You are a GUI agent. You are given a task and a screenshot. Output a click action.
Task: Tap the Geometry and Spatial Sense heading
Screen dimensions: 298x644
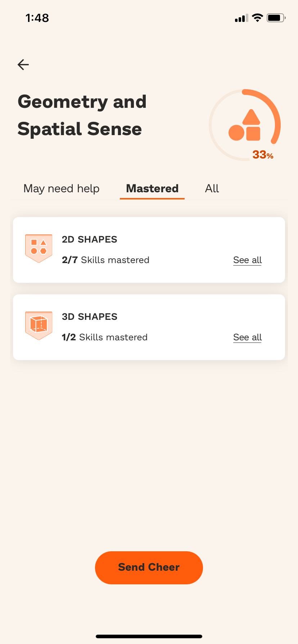[82, 115]
